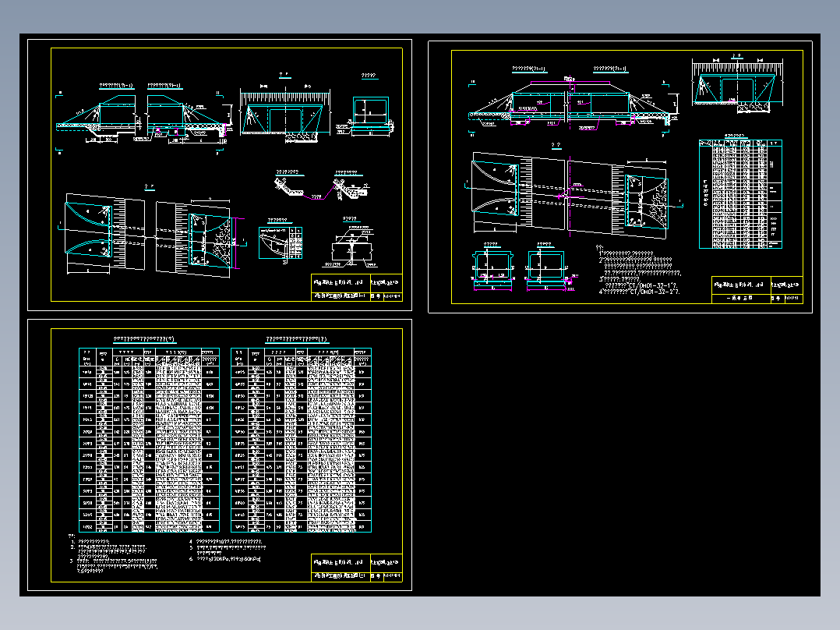Select the bottom-left table drawing sheet
Viewport: 840px width, 630px height.
(220, 455)
